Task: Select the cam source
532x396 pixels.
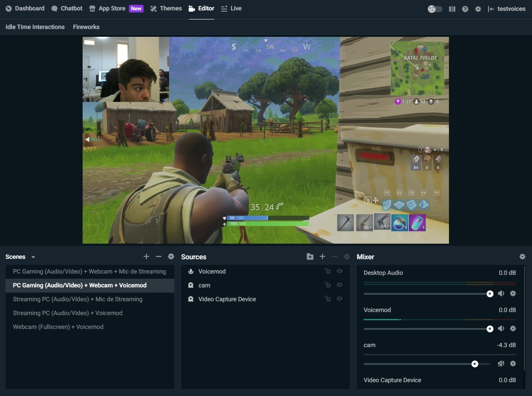Action: [266, 285]
